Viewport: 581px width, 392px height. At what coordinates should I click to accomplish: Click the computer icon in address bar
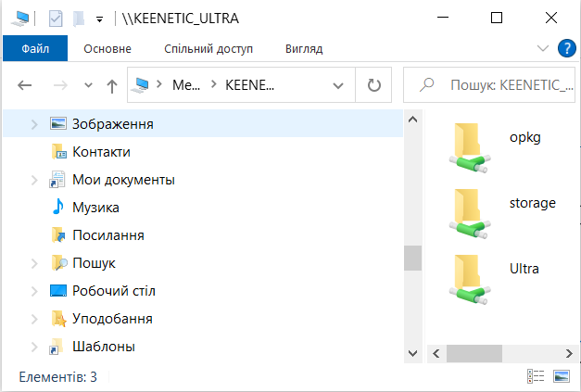[x=141, y=85]
